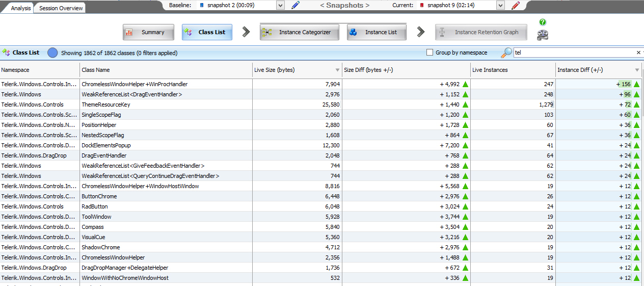
Task: Open help via green question mark icon
Action: [543, 22]
